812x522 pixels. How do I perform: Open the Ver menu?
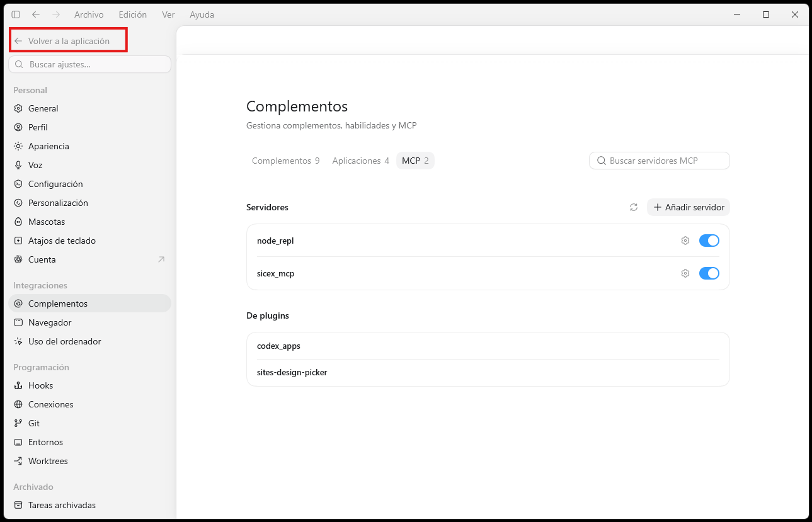(168, 14)
